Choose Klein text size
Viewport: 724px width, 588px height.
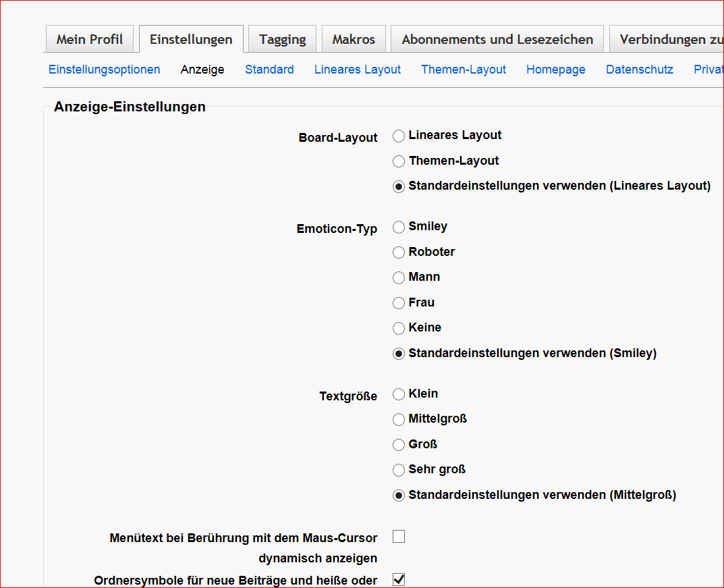click(399, 394)
